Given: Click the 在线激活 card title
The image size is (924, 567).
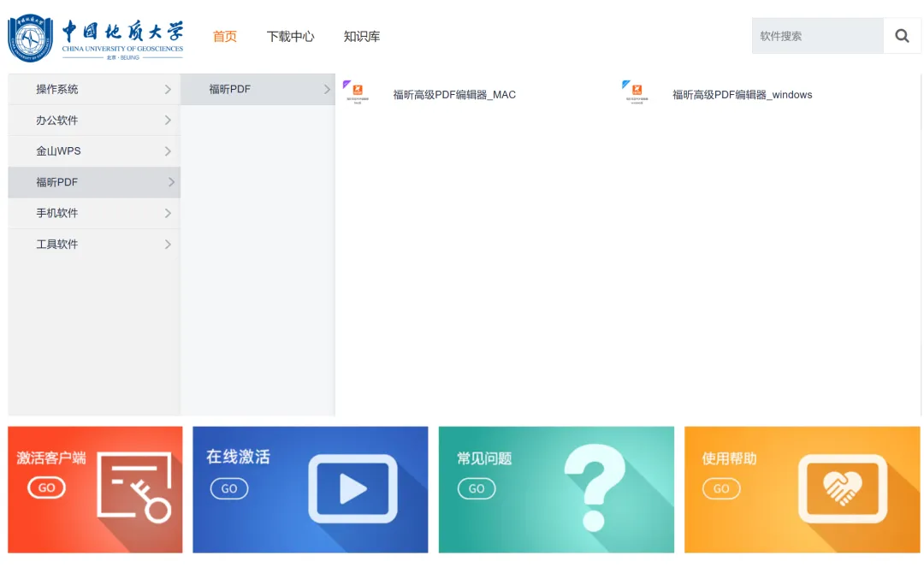Looking at the screenshot, I should pyautogui.click(x=238, y=457).
